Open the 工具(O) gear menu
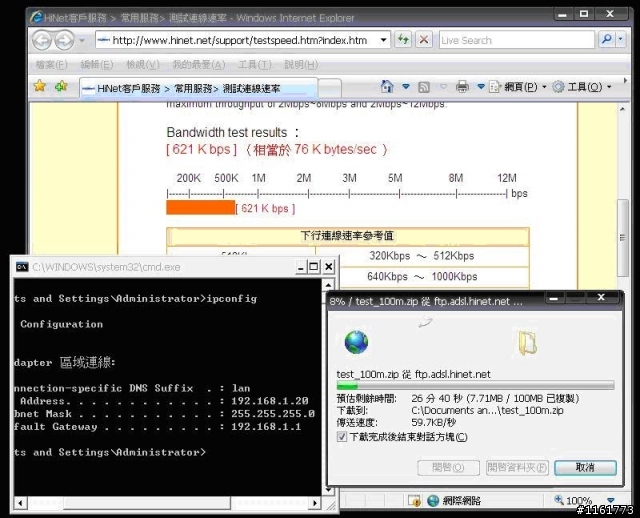 (x=582, y=87)
